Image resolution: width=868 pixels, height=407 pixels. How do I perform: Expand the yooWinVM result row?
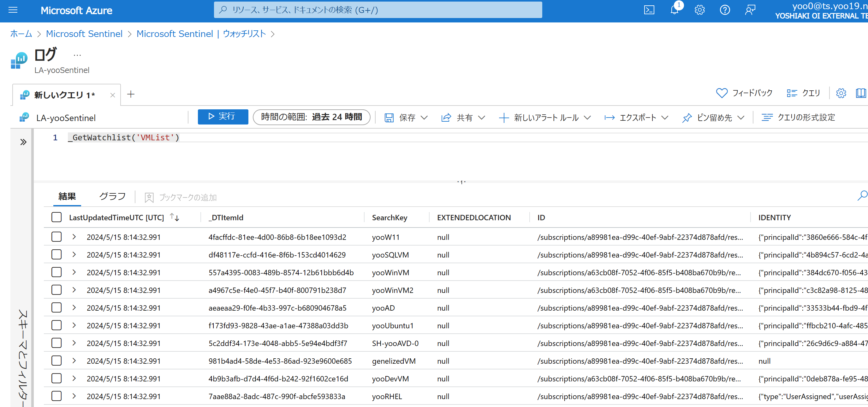pyautogui.click(x=74, y=272)
